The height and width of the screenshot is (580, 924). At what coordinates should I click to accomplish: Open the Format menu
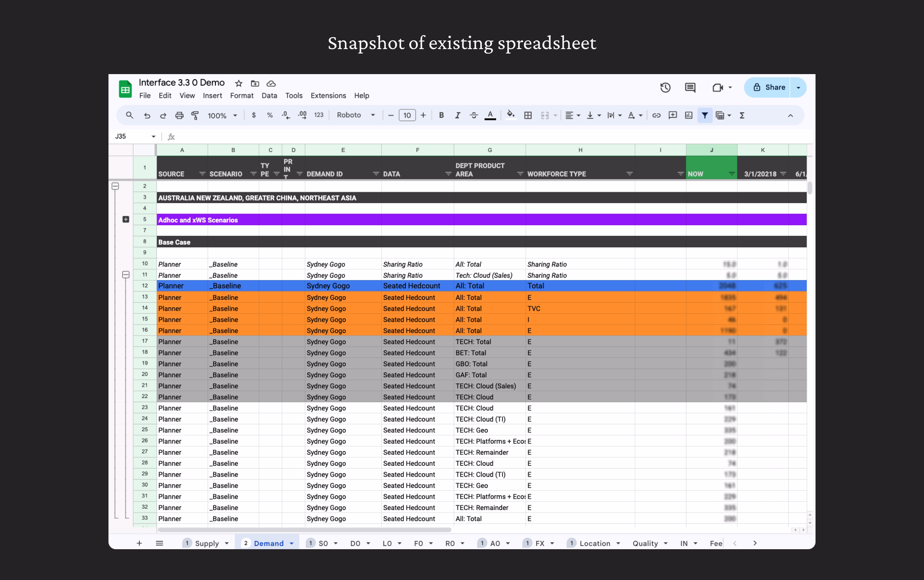pos(241,96)
